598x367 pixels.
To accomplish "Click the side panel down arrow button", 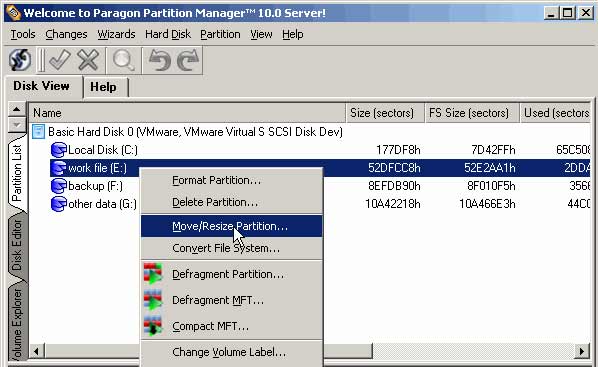I will [16, 124].
